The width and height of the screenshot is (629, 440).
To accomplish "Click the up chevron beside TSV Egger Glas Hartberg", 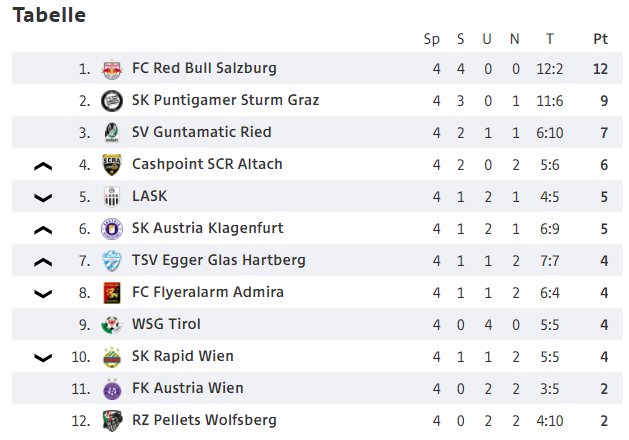I will [x=43, y=262].
